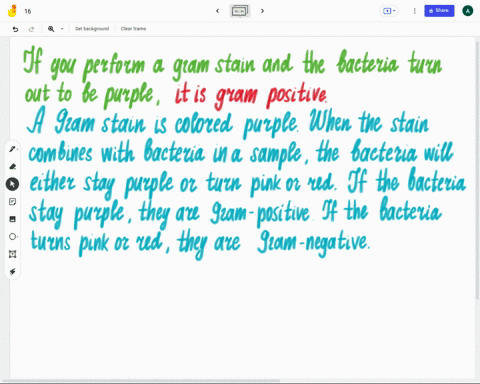
Task: Click Clear frame
Action: (x=133, y=29)
